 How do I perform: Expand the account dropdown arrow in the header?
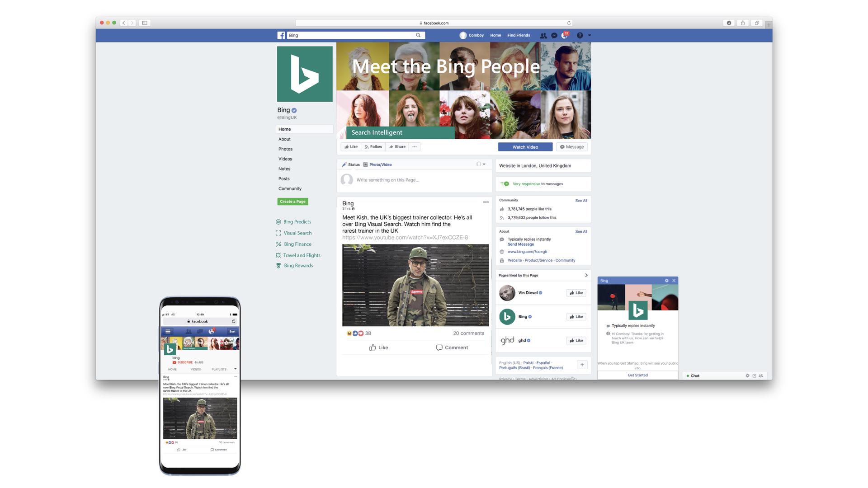(x=590, y=35)
